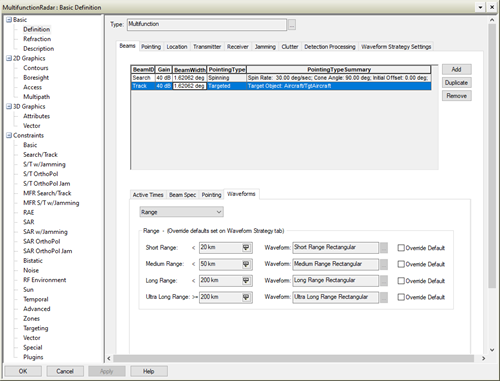Open the Range dropdown selector
The height and width of the screenshot is (381, 500).
[182, 212]
